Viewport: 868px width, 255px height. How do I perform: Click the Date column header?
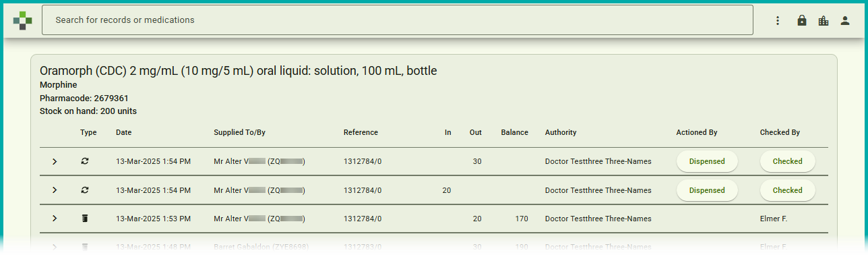(124, 132)
